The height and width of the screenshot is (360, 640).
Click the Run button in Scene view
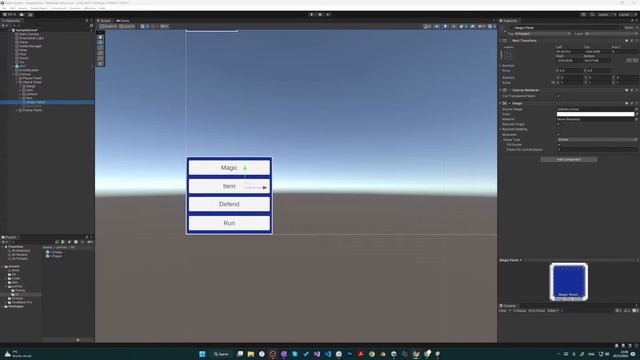[229, 223]
